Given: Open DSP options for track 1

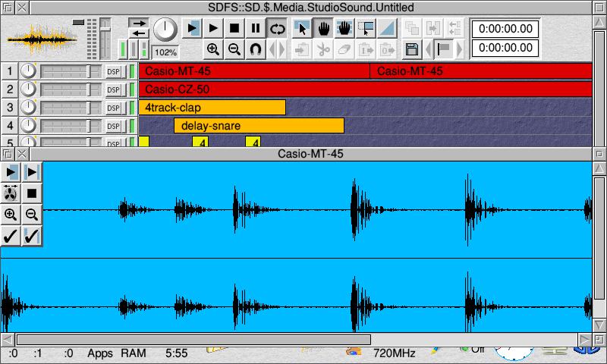Looking at the screenshot, I should [x=113, y=71].
